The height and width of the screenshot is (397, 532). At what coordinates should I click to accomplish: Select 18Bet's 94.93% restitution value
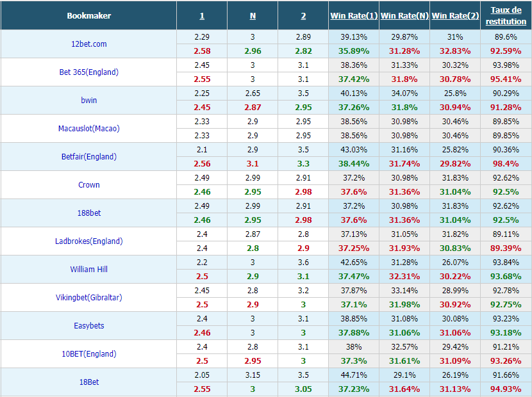click(506, 389)
